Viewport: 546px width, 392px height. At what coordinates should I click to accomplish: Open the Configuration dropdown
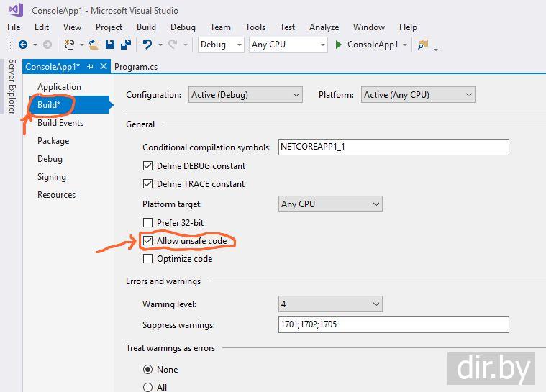[x=245, y=95]
